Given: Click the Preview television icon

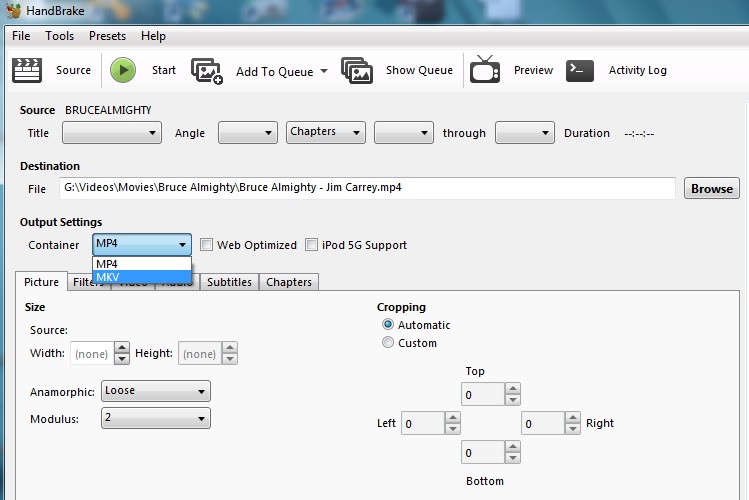Looking at the screenshot, I should tap(486, 70).
